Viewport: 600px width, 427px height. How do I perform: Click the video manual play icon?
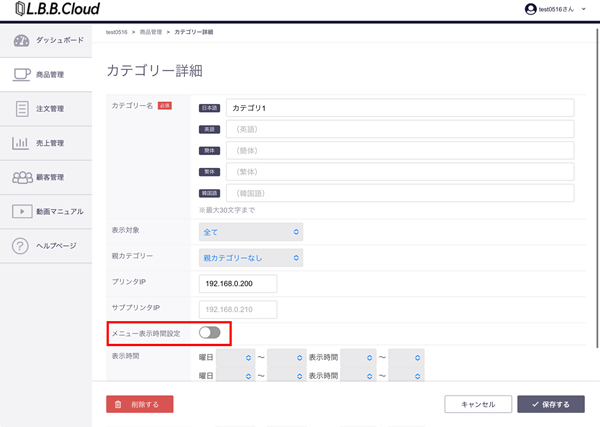pyautogui.click(x=22, y=211)
